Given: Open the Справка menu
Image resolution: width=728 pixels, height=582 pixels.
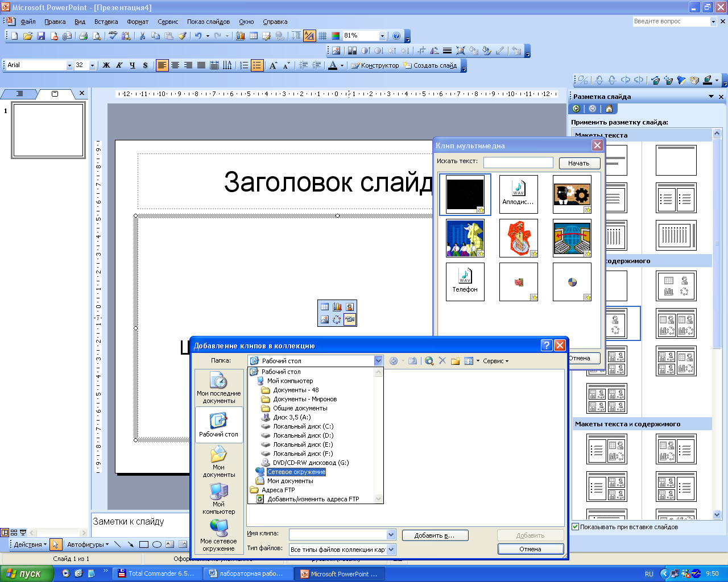Looking at the screenshot, I should pyautogui.click(x=275, y=22).
